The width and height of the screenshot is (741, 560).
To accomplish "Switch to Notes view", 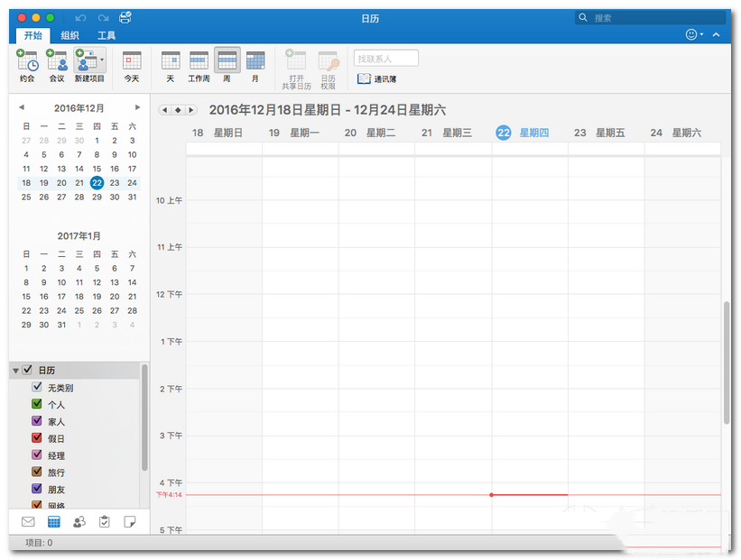I will (x=129, y=522).
